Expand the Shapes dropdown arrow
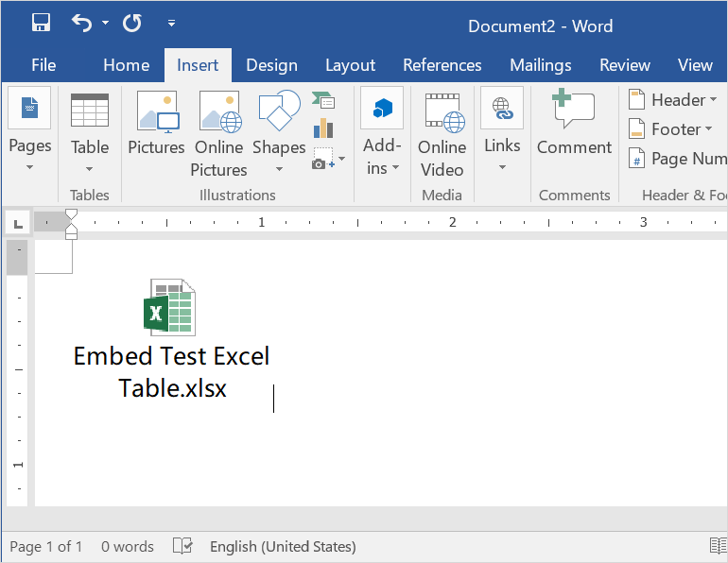The height and width of the screenshot is (563, 728). pyautogui.click(x=279, y=169)
